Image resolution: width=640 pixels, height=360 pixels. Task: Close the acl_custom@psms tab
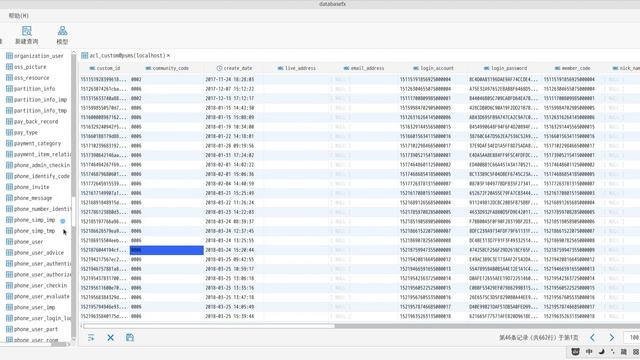(168, 56)
